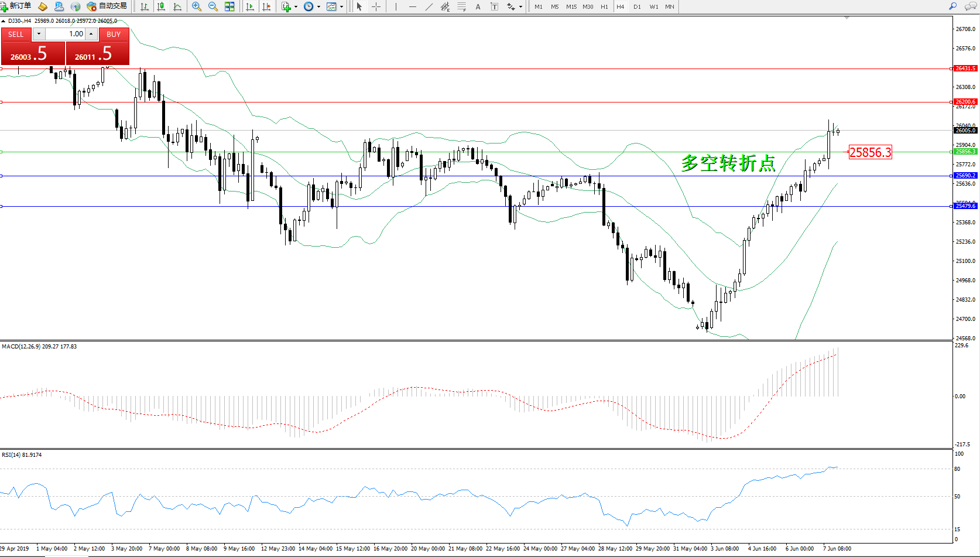This screenshot has width=980, height=557.
Task: Click the Zoom In magnifier icon
Action: (197, 6)
